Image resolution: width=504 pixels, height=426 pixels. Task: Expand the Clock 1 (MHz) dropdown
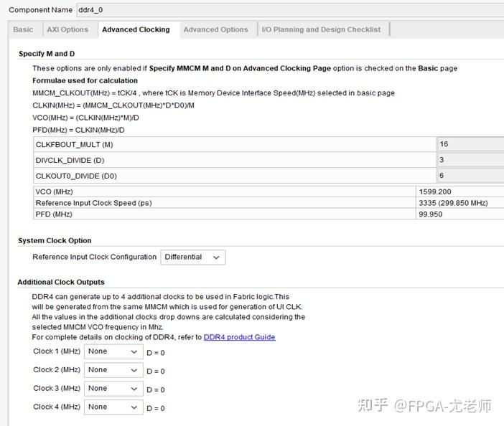[x=113, y=351]
